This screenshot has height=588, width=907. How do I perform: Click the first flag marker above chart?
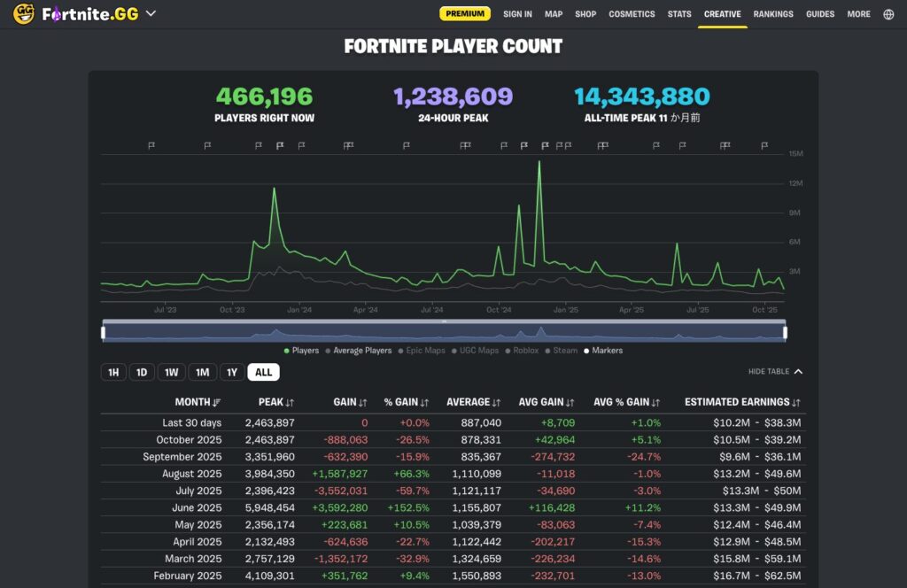click(151, 145)
